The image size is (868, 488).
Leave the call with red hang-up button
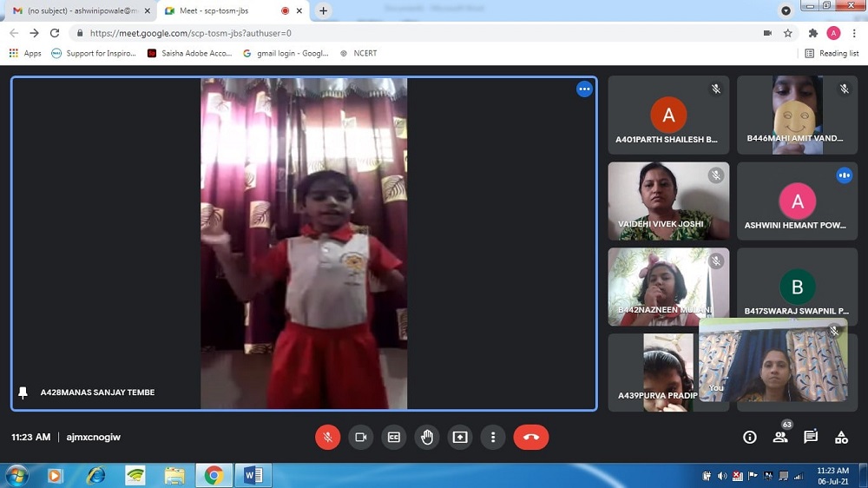531,437
